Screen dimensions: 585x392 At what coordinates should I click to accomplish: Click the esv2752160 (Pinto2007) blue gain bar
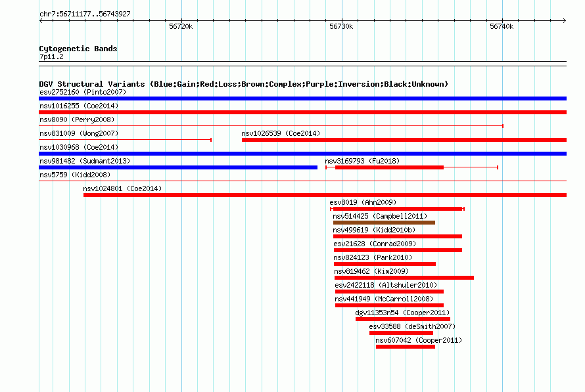[x=302, y=98]
